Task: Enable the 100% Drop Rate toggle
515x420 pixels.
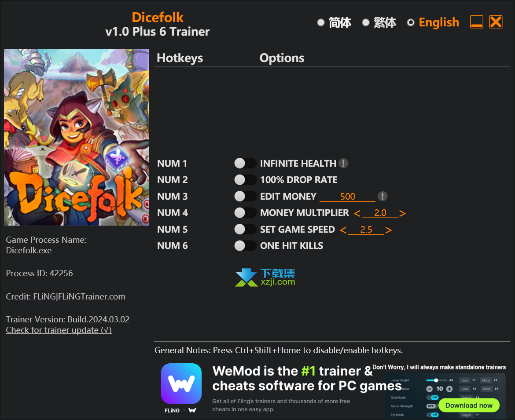Action: (245, 179)
